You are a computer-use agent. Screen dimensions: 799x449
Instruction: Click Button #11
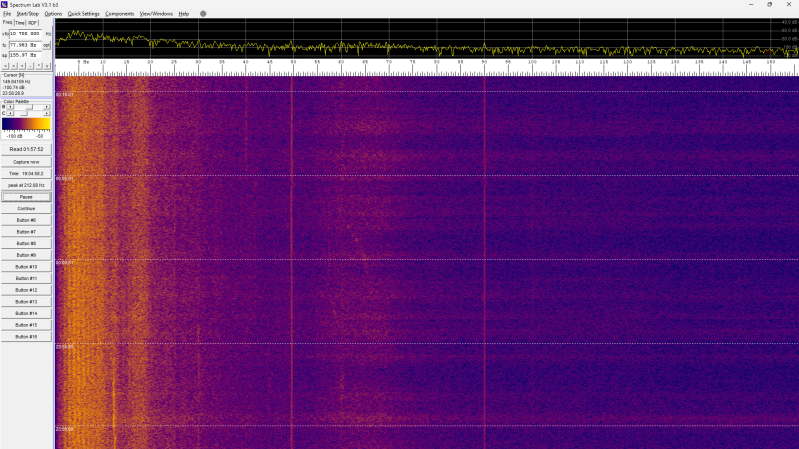[x=26, y=278]
